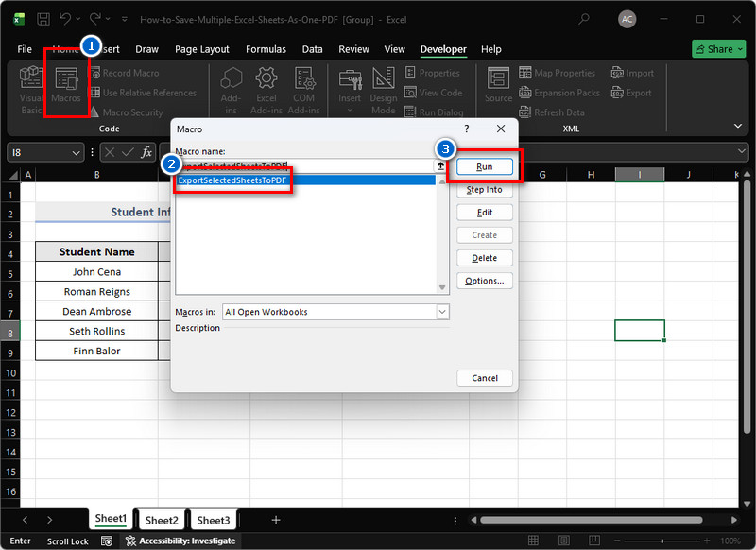Click Run in the Macro dialog
This screenshot has height=550, width=756.
coord(485,166)
